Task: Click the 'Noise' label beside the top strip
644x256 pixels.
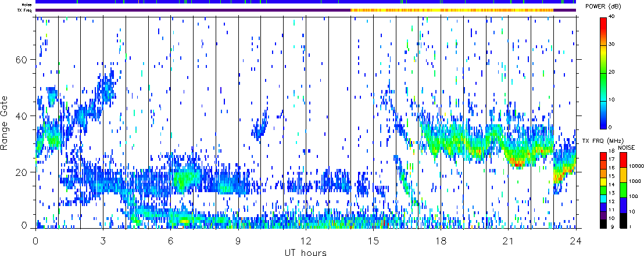Action: point(27,5)
